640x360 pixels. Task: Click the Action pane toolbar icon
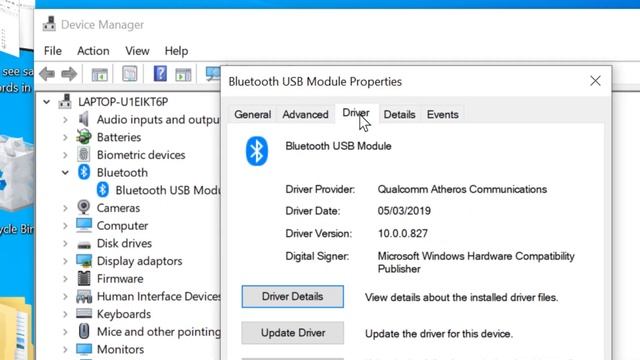(x=183, y=74)
